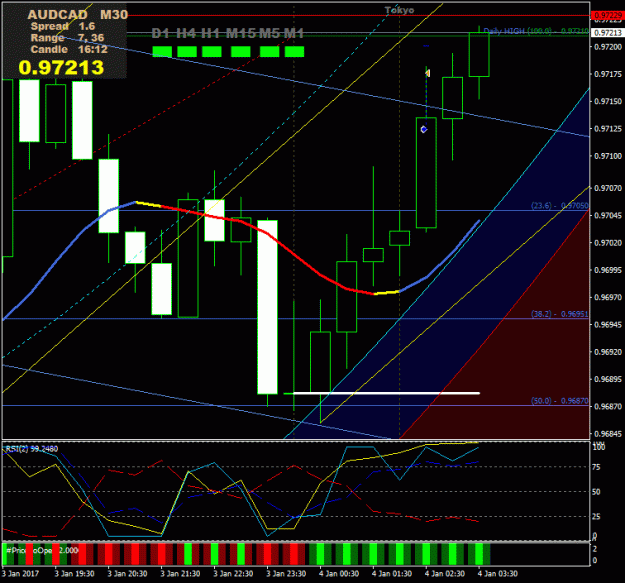Click the M5 timeframe label
625x583 pixels.
[x=271, y=33]
